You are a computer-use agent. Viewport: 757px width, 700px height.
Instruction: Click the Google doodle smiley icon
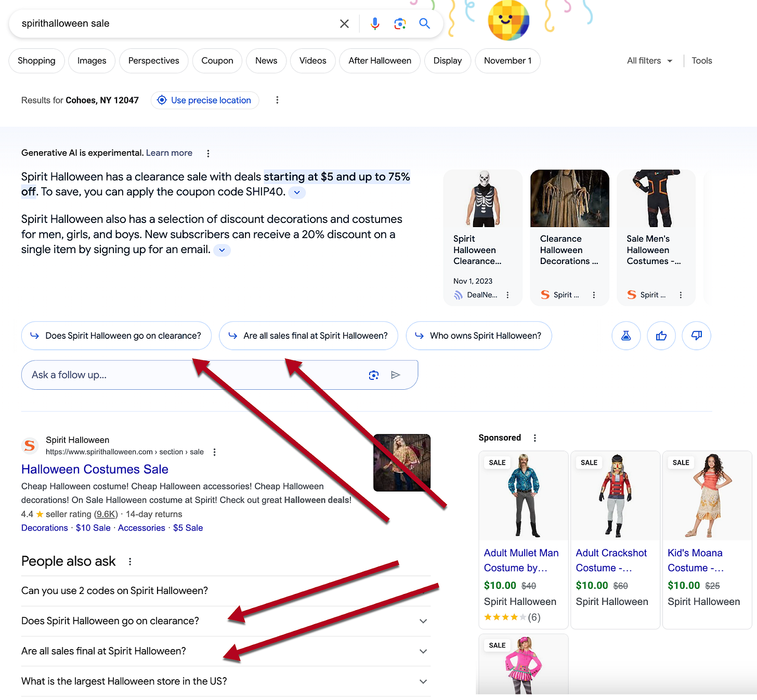click(508, 21)
